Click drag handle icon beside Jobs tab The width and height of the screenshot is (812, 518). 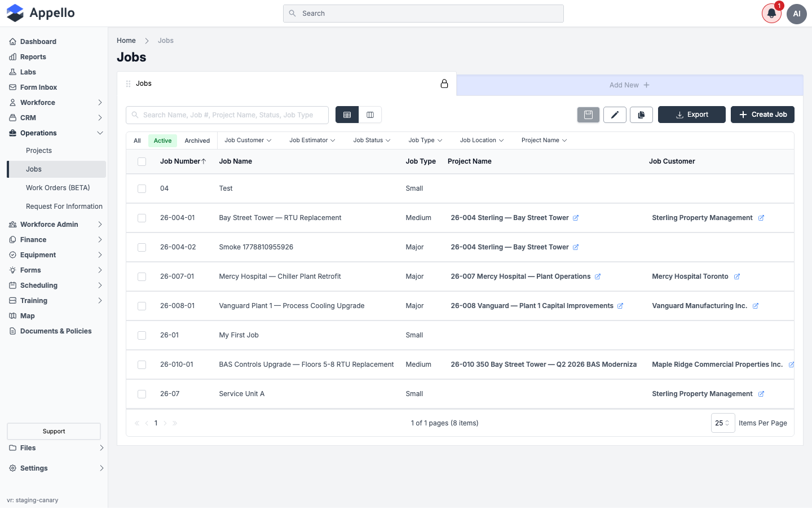pyautogui.click(x=128, y=84)
